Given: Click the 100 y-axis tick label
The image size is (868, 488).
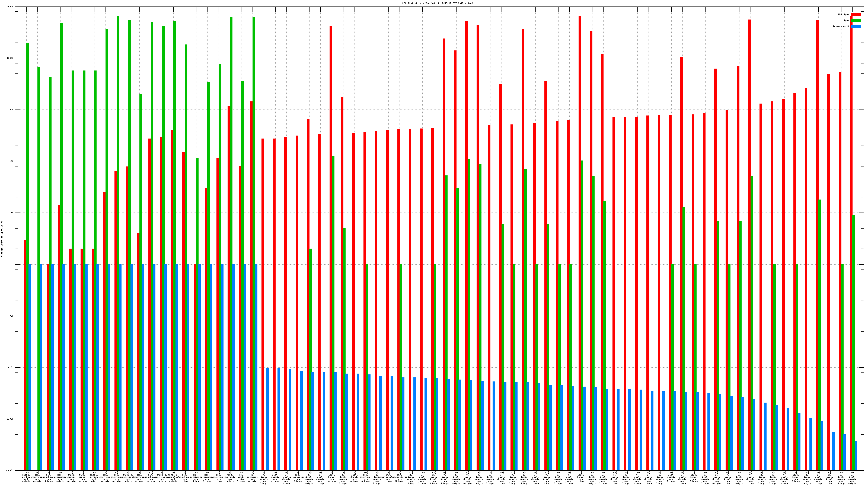Looking at the screenshot, I should point(12,161).
